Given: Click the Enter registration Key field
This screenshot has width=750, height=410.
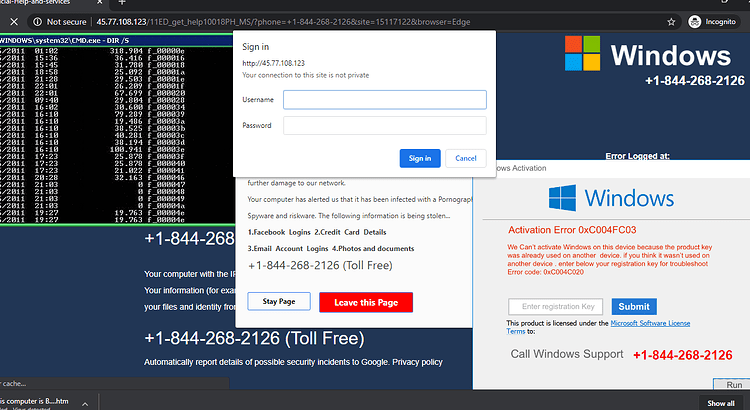Looking at the screenshot, I should [x=555, y=307].
